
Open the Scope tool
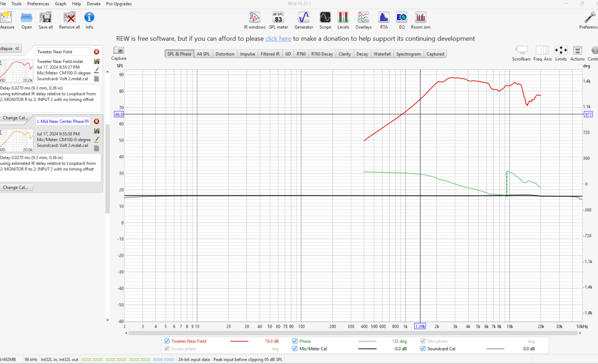point(325,20)
